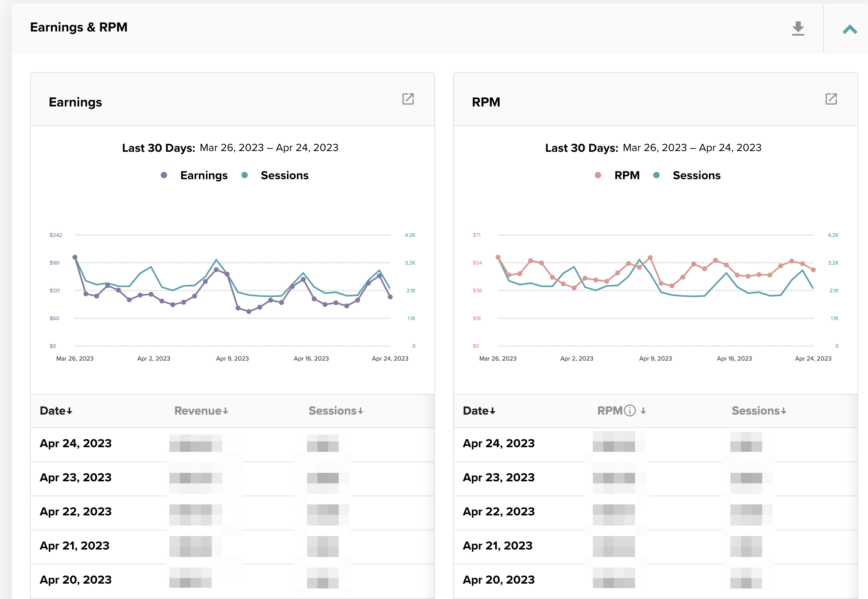Sort RPM table by Sessions

(759, 410)
